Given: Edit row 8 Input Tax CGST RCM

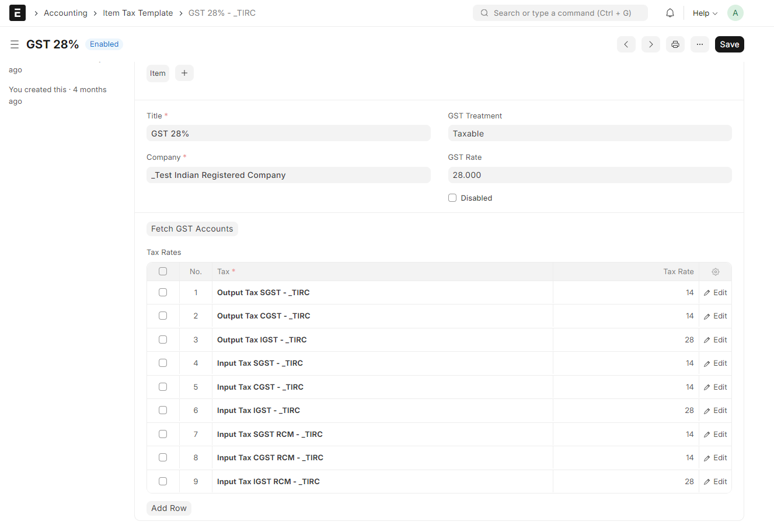Looking at the screenshot, I should pyautogui.click(x=716, y=458).
